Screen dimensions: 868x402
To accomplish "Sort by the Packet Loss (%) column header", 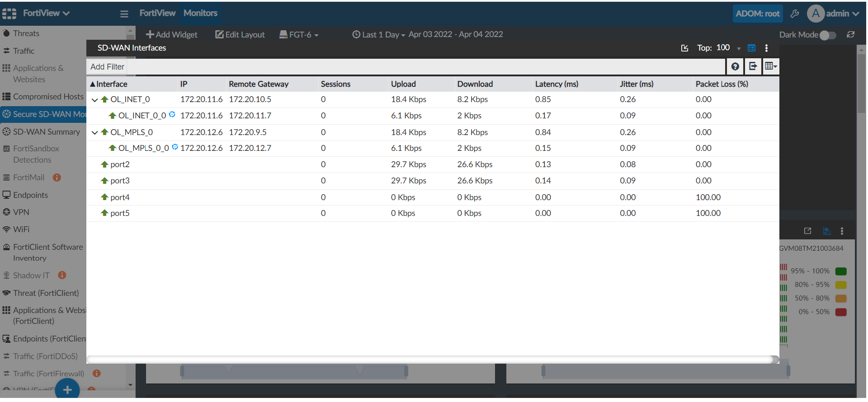I will (x=722, y=84).
